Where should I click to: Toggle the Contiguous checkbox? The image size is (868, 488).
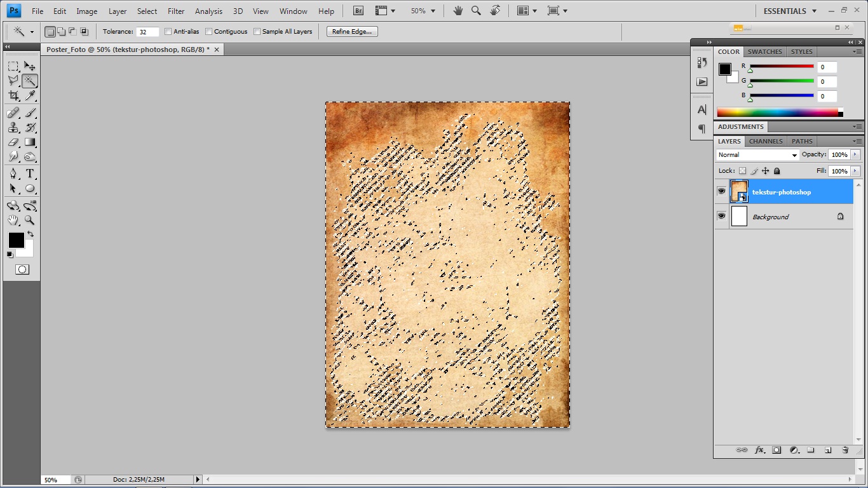pyautogui.click(x=209, y=32)
